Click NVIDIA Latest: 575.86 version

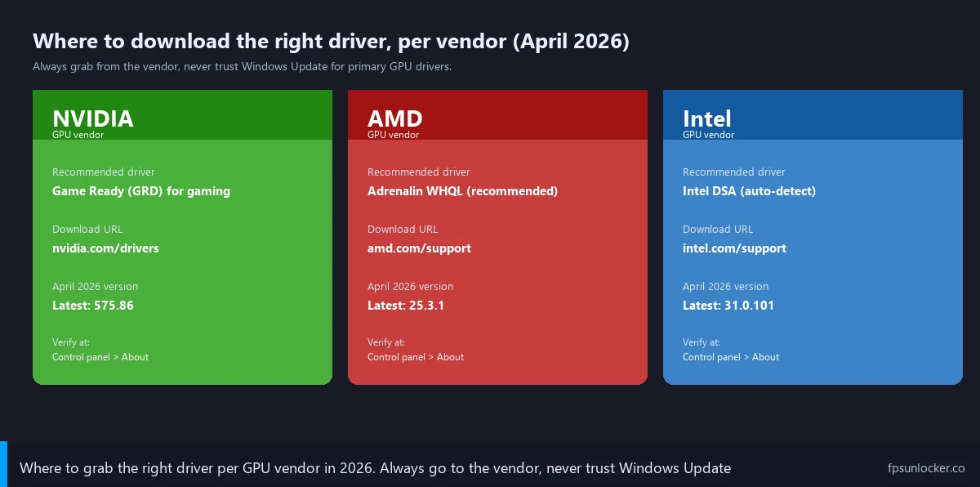pos(93,306)
